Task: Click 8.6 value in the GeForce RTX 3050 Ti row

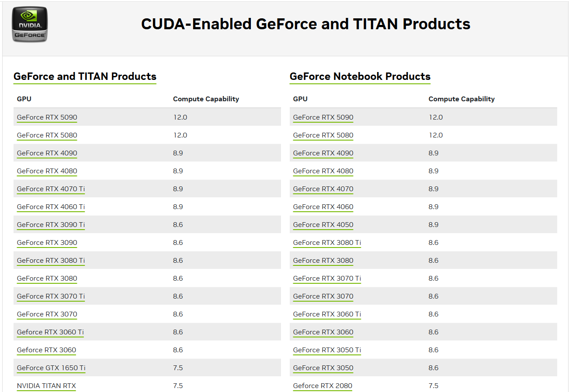Action: coord(434,350)
